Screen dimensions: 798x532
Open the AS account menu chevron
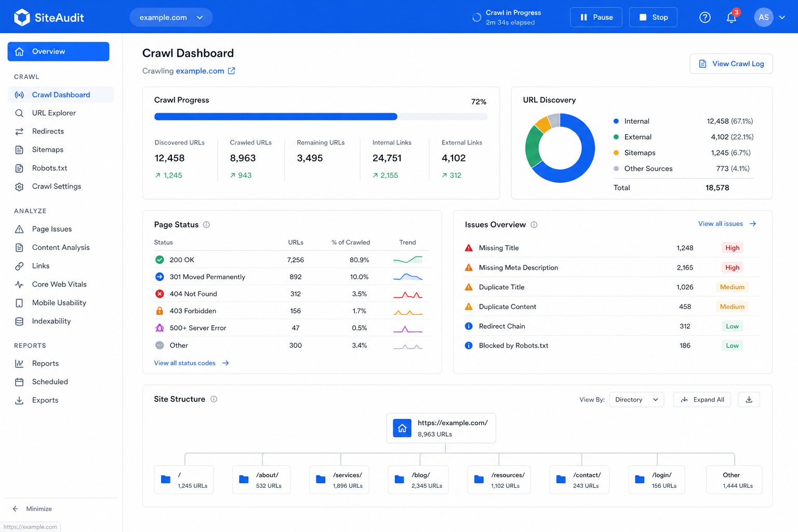[782, 17]
